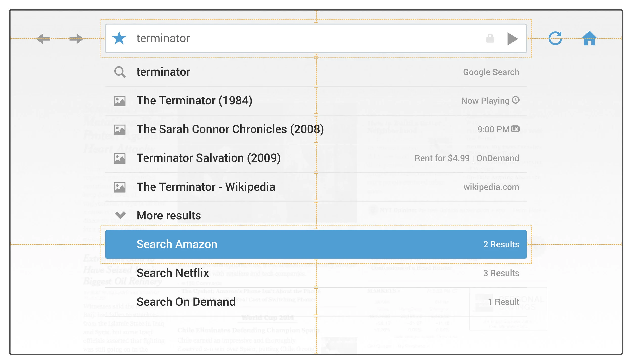Expand More results
Image resolution: width=632 pixels, height=364 pixels.
pos(316,216)
